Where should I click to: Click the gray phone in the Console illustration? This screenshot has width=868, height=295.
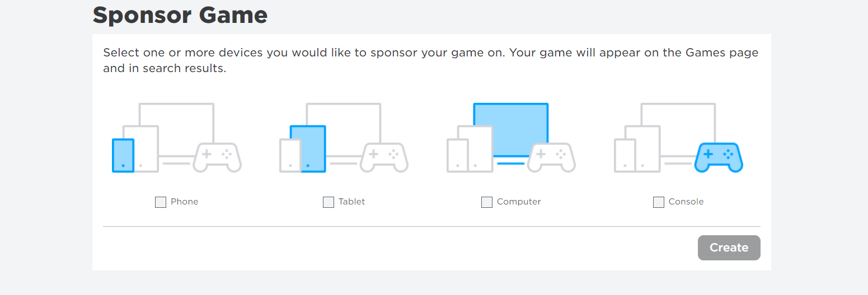pos(625,155)
